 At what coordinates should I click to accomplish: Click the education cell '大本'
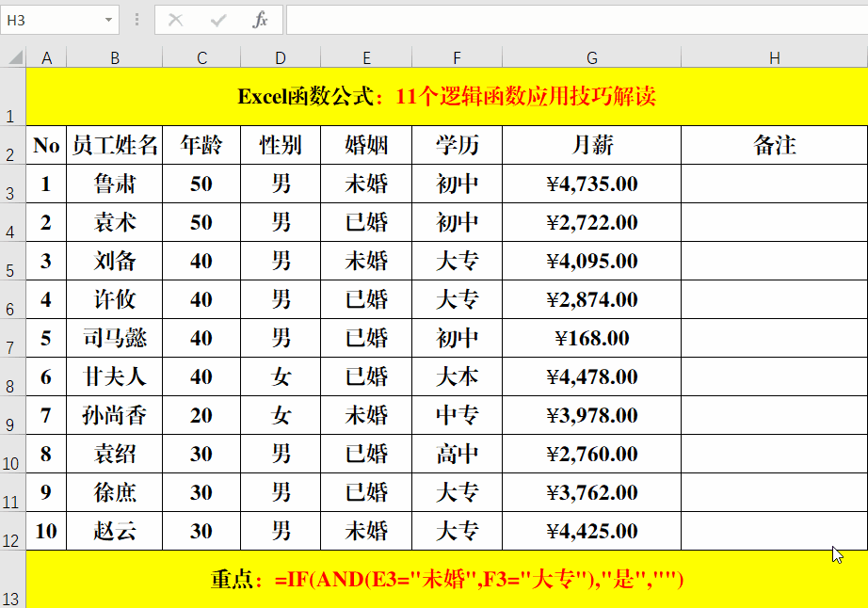(457, 376)
